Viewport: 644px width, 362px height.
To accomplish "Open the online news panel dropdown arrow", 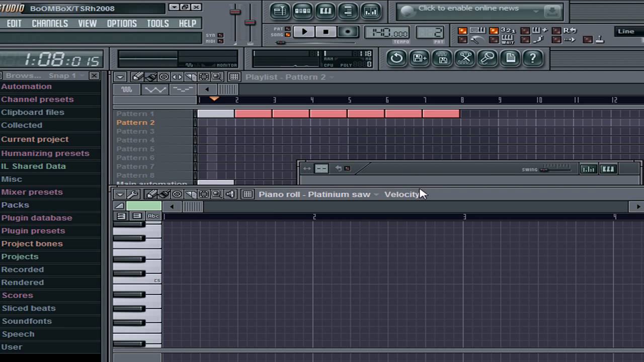I will click(x=536, y=11).
